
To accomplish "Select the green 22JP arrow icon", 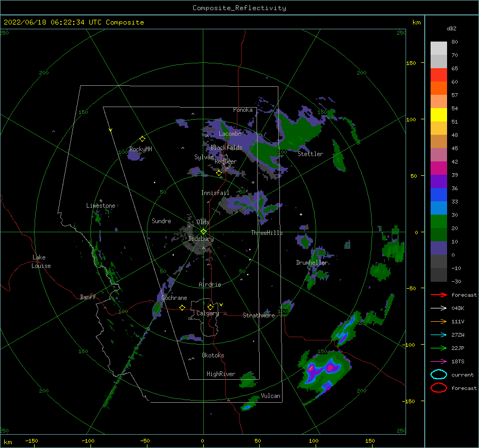I will [x=439, y=348].
